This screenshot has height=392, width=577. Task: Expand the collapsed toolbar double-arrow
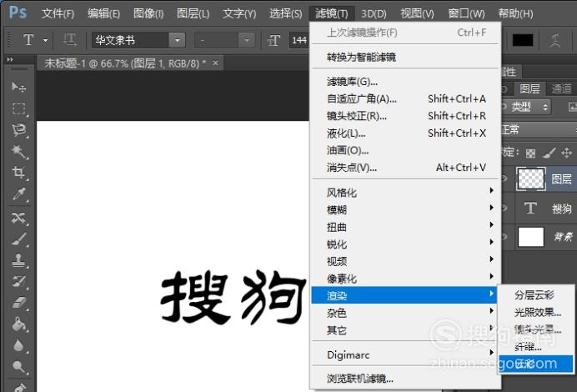10,59
